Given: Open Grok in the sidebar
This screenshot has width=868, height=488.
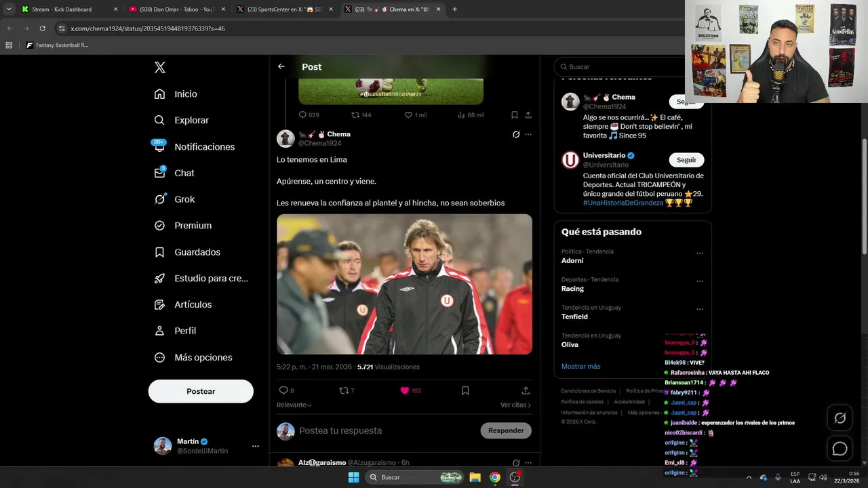Looking at the screenshot, I should click(174, 199).
